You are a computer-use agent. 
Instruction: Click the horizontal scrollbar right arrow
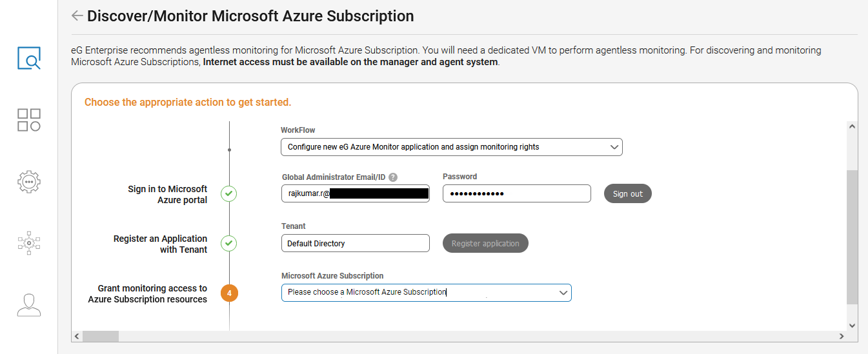coord(841,336)
